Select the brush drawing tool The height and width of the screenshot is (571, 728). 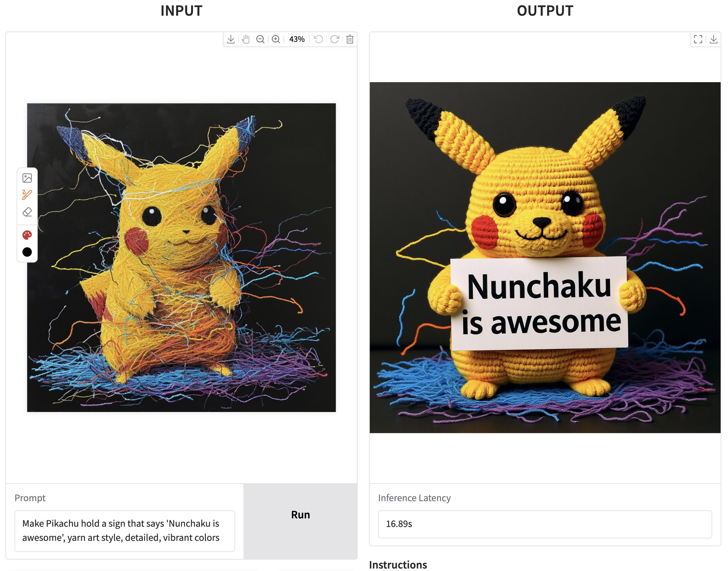point(27,194)
